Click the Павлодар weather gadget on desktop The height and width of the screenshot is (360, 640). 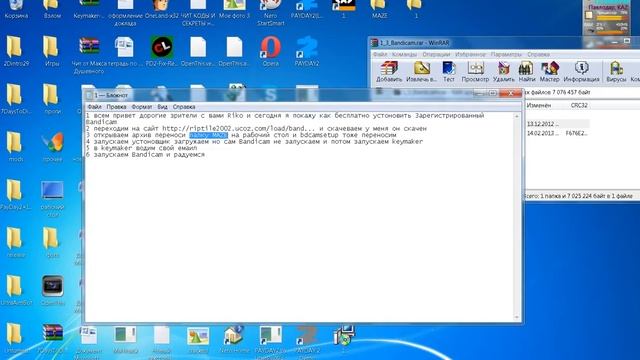click(x=607, y=18)
